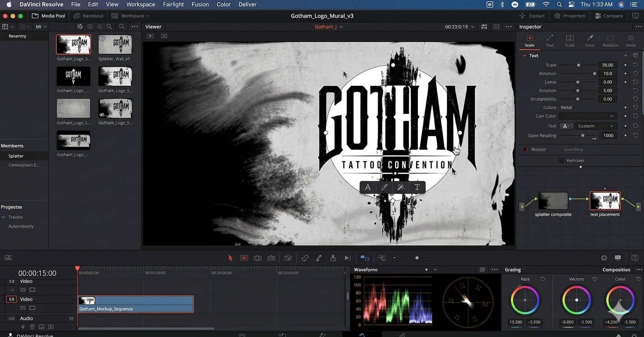
Task: Click the Propertien button
Action: pos(570,16)
